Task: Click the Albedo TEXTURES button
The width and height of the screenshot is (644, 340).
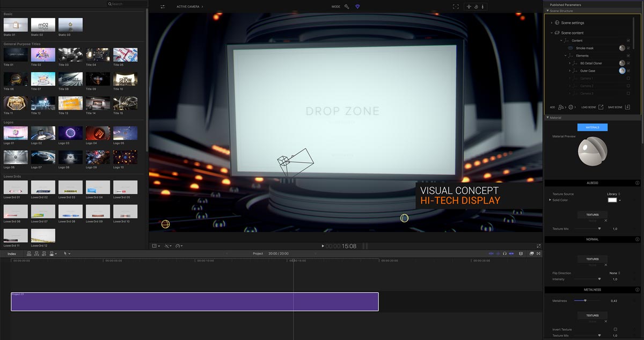Action: (x=592, y=215)
